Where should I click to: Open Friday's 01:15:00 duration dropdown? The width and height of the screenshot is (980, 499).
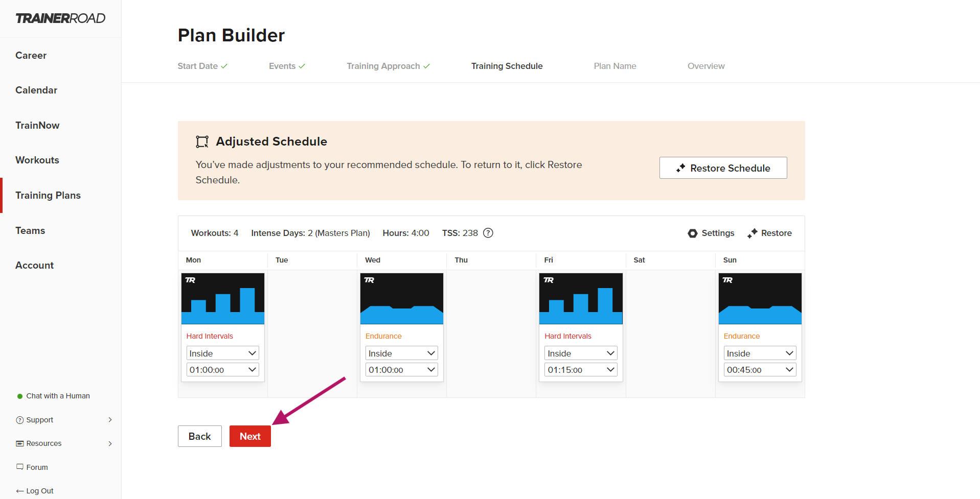point(581,369)
